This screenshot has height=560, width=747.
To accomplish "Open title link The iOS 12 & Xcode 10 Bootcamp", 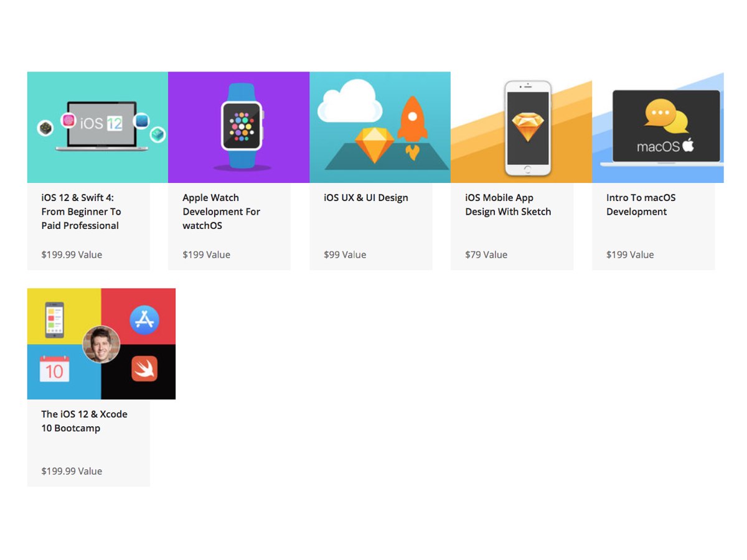I will pyautogui.click(x=84, y=421).
